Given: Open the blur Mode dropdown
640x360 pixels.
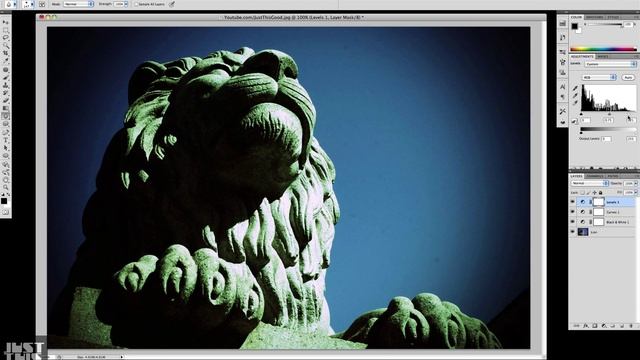Looking at the screenshot, I should pyautogui.click(x=78, y=4).
